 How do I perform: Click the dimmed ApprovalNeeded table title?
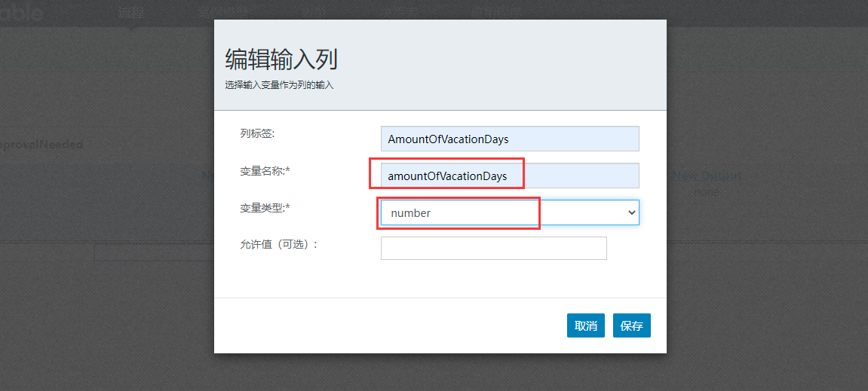(x=41, y=145)
